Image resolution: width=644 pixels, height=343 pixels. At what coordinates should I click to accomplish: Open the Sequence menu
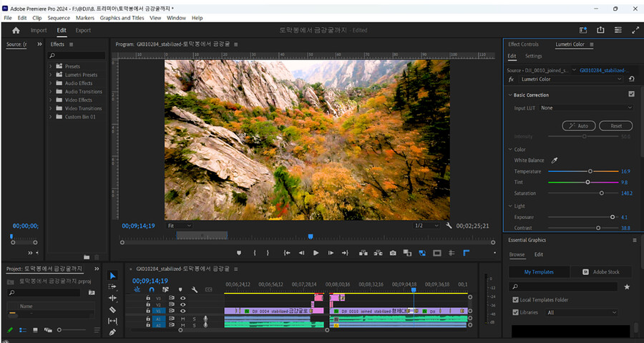pos(59,18)
